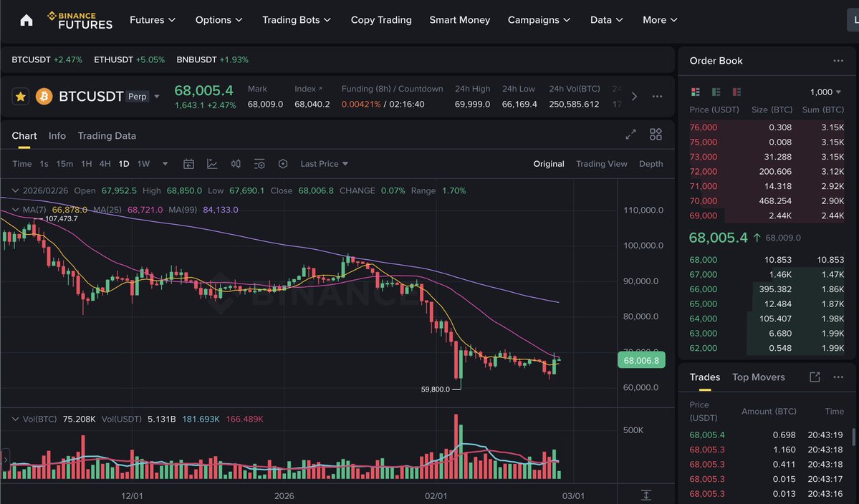Select the 1D time interval
The width and height of the screenshot is (859, 504).
124,164
